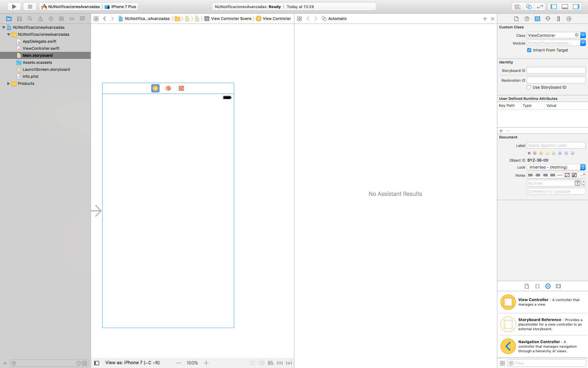Image resolution: width=588 pixels, height=368 pixels.
Task: Open the Media library
Action: 558,286
